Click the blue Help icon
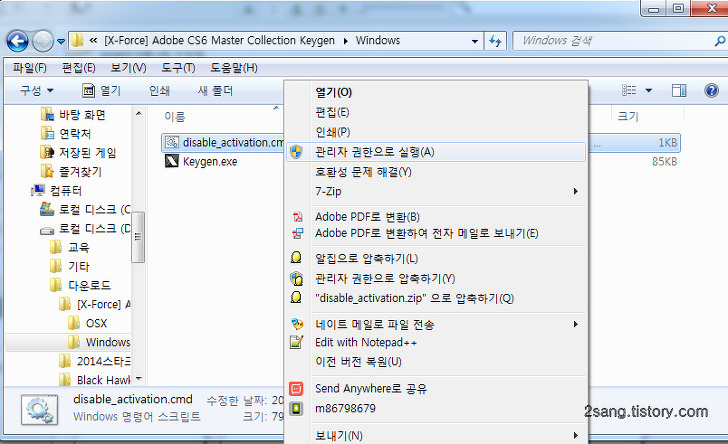Image resolution: width=728 pixels, height=444 pixels. tap(711, 90)
